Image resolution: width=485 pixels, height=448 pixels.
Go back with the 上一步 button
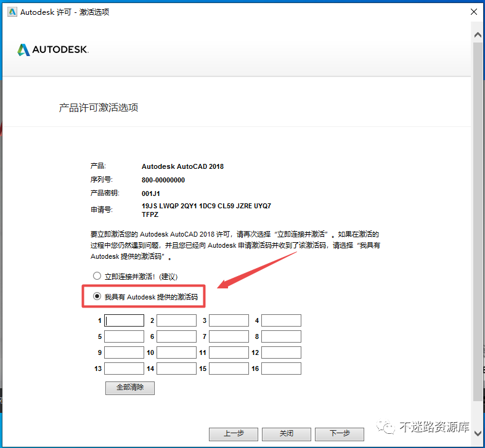pos(234,434)
